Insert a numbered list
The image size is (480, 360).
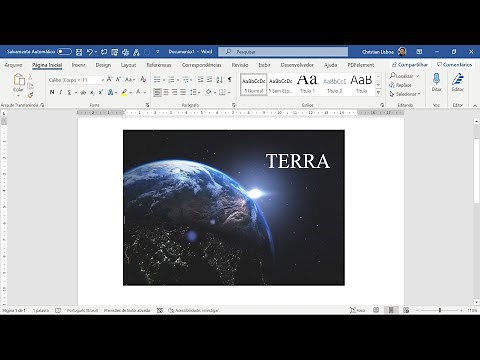click(171, 80)
